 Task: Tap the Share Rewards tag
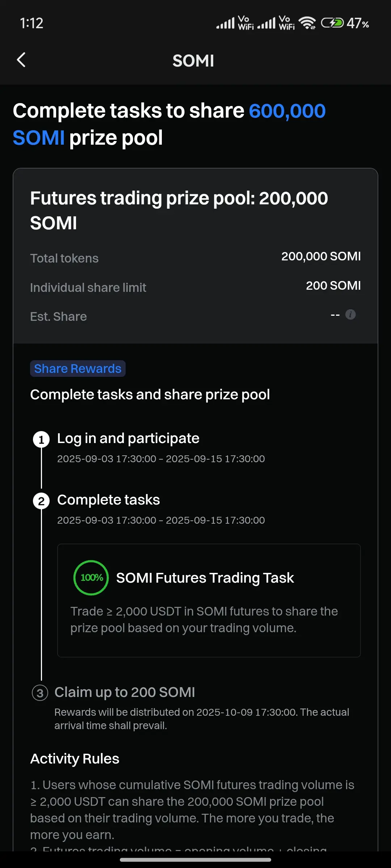[x=78, y=369]
